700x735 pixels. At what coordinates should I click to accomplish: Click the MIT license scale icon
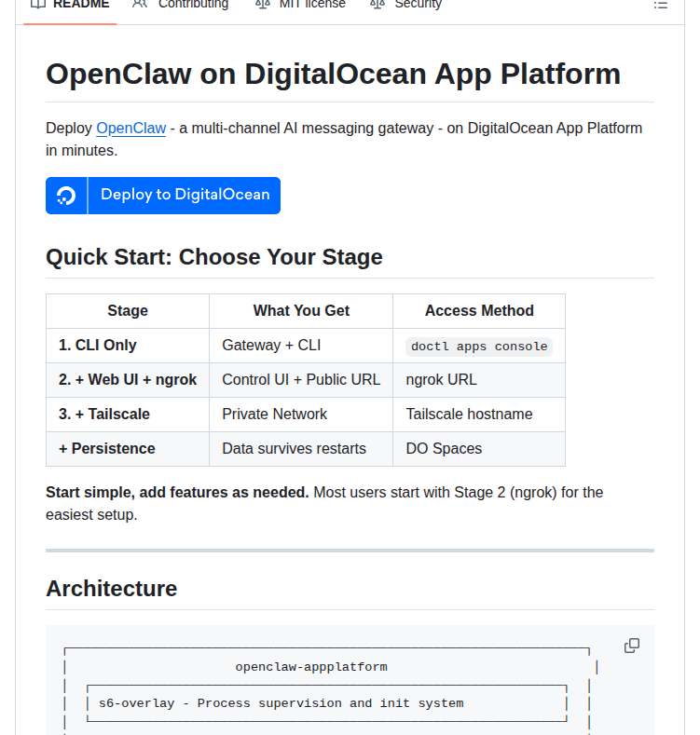coord(263,5)
